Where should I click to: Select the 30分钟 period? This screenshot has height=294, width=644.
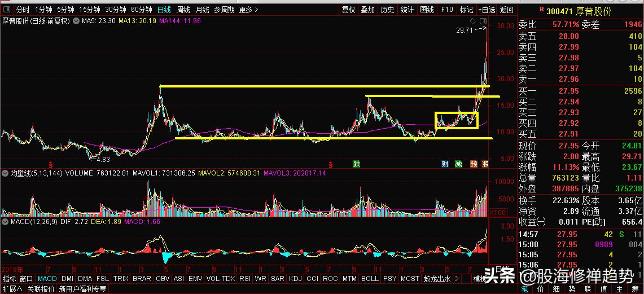pos(115,10)
